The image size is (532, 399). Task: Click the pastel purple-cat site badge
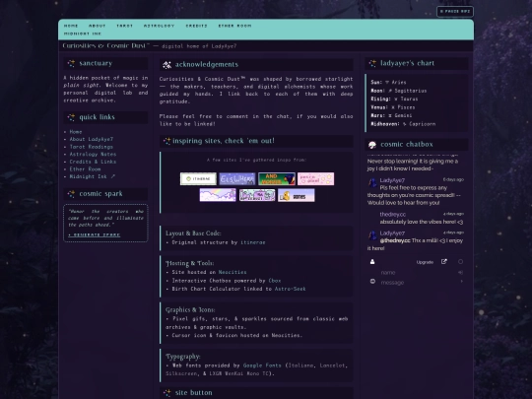point(257,195)
